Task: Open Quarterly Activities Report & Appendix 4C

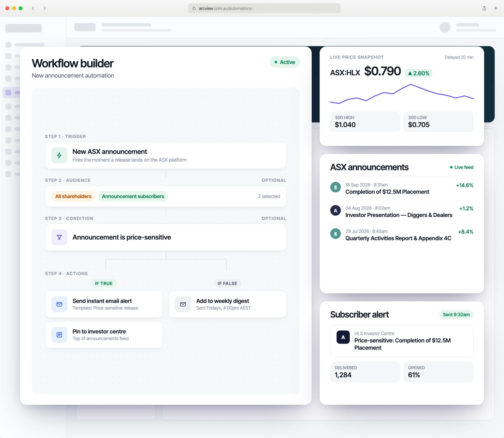Action: [x=402, y=235]
